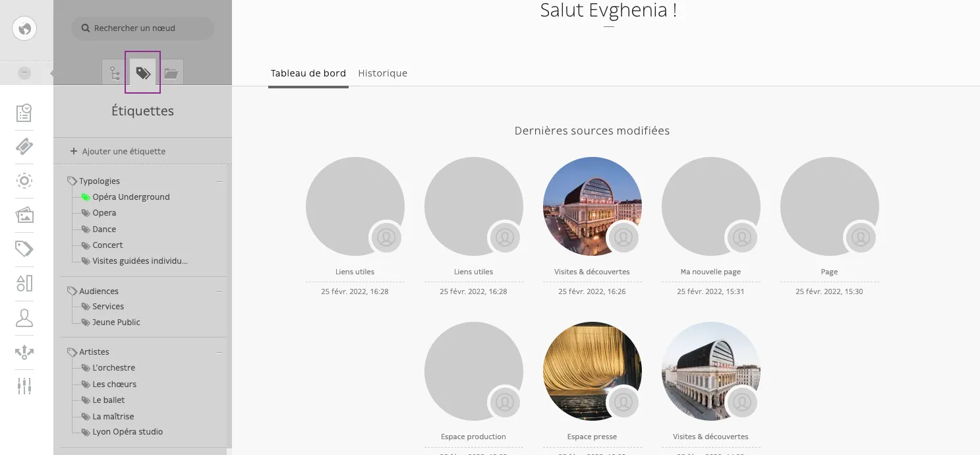The height and width of the screenshot is (455, 980).
Task: Select the La maîtrise tag
Action: 113,416
